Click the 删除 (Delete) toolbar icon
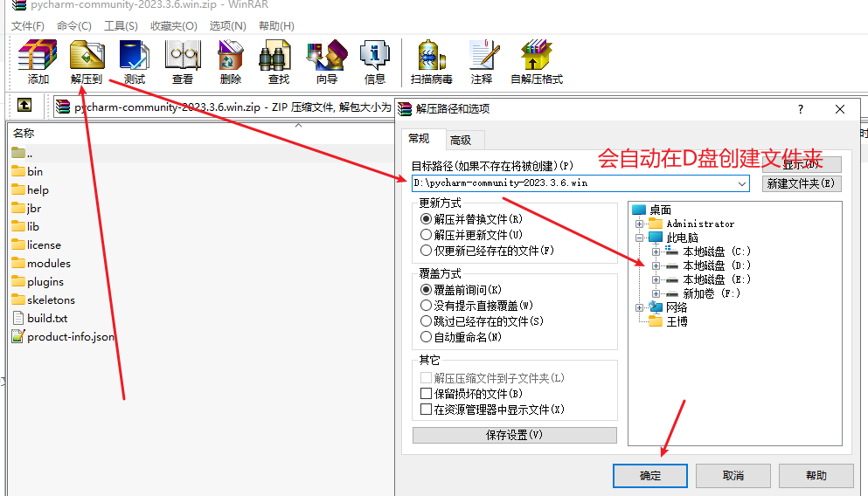Image resolution: width=868 pixels, height=496 pixels. coord(230,55)
